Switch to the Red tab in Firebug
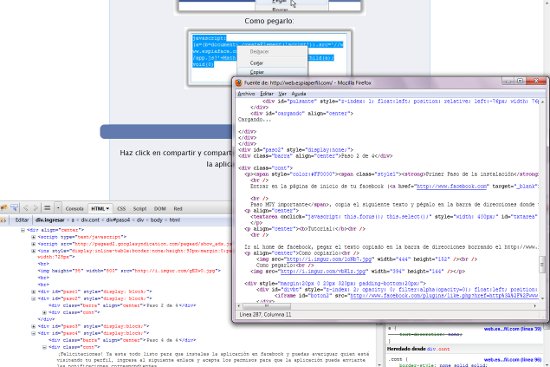Screen dimensions: 550x367 coord(178,209)
